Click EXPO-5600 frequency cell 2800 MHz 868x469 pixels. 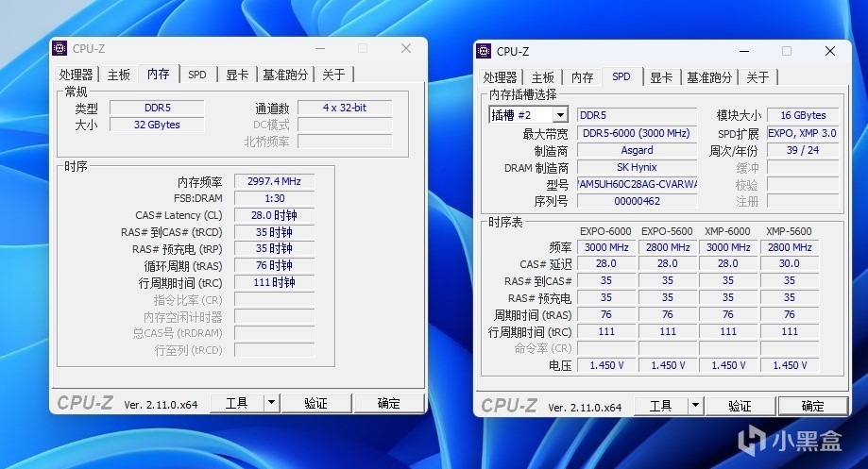point(668,247)
